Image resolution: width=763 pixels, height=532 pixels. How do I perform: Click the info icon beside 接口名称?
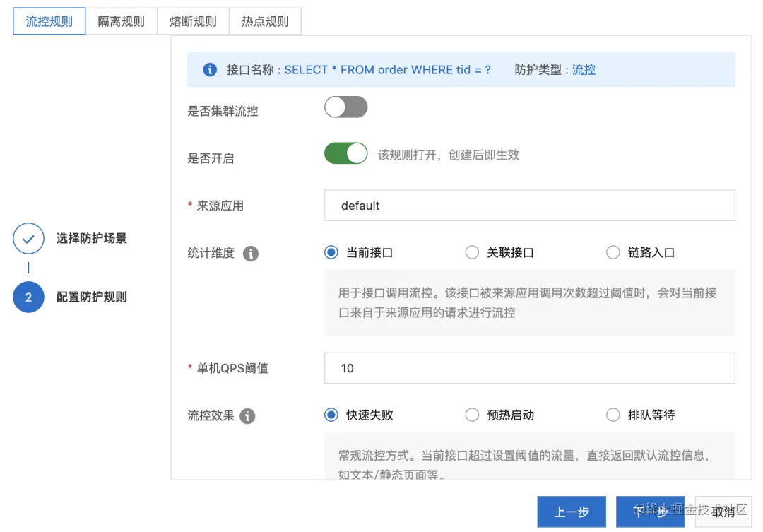210,70
